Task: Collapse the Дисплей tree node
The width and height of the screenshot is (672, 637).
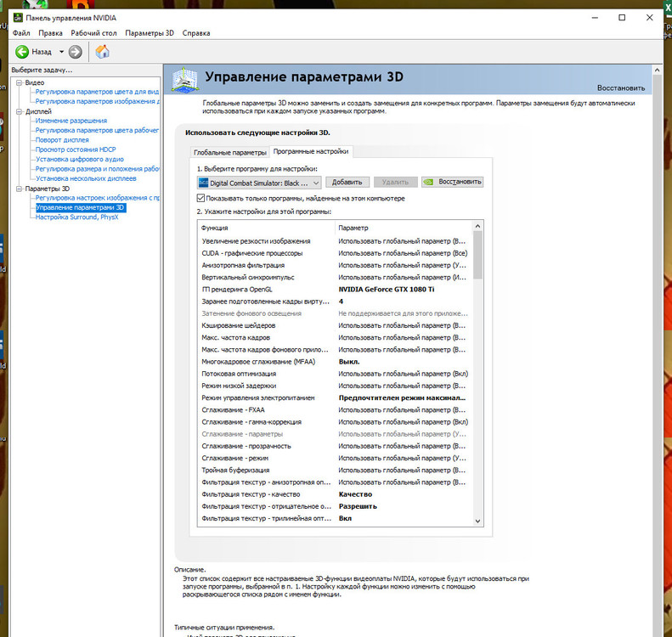Action: tap(19, 111)
